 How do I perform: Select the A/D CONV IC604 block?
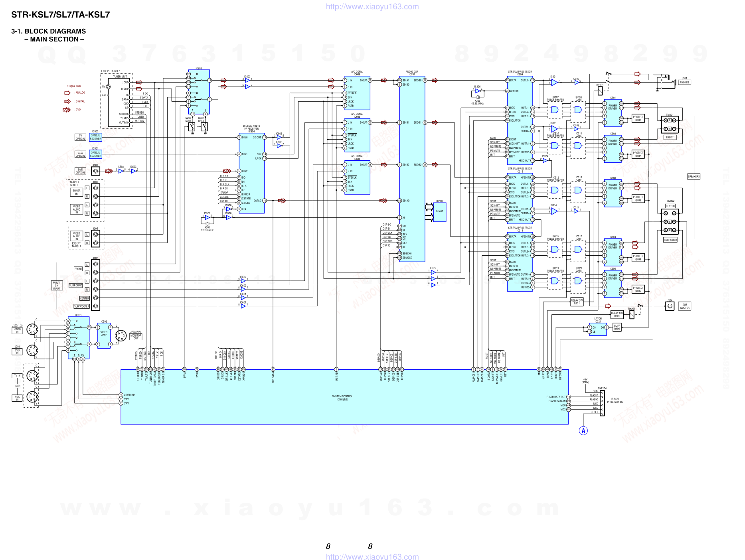tap(357, 177)
